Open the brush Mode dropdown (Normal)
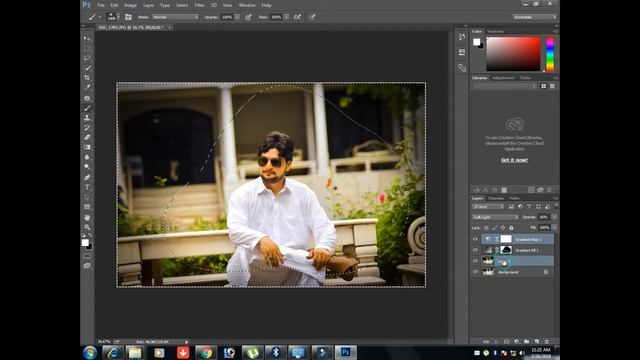The width and height of the screenshot is (640, 360). click(175, 17)
